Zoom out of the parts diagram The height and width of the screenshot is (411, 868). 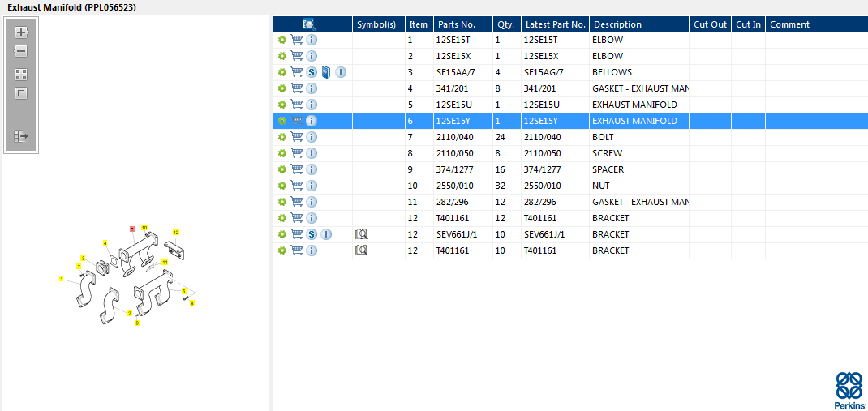(x=21, y=51)
